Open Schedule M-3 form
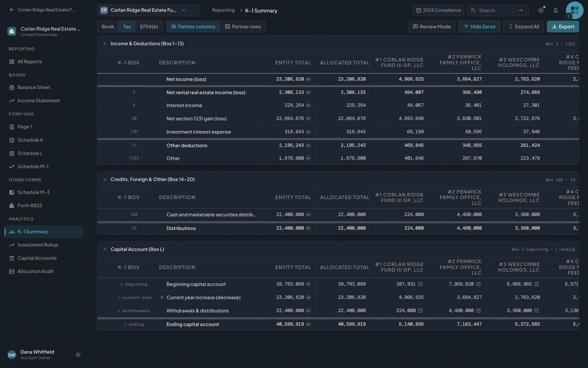The height and width of the screenshot is (368, 588). 44,192
